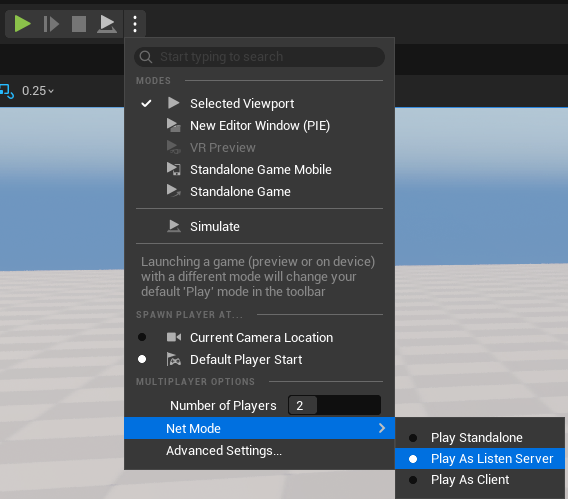Toggle the scale snapping icon
The image size is (568, 499).
pyautogui.click(x=7, y=91)
